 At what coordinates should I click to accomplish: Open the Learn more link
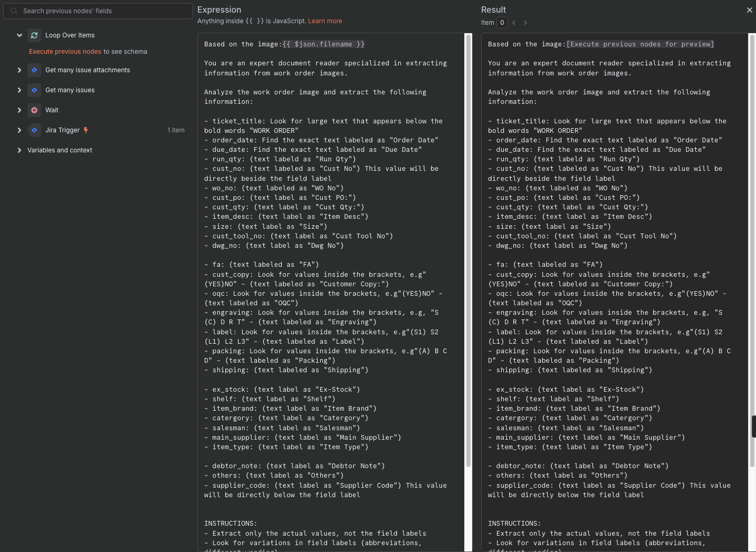coord(325,21)
